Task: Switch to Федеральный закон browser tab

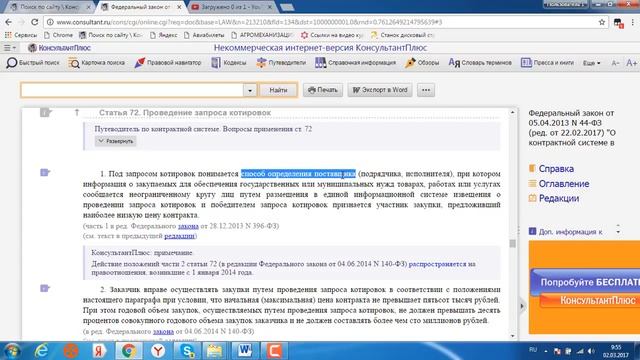Action: click(141, 7)
